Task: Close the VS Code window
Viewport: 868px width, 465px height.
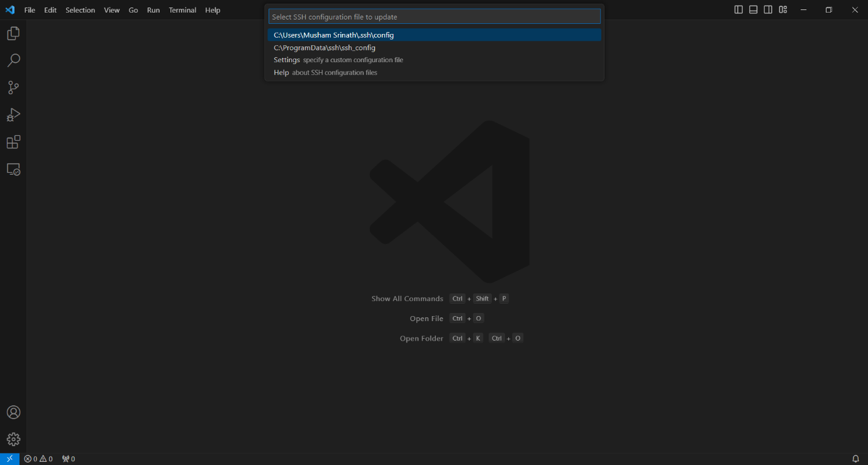Action: [x=855, y=9]
